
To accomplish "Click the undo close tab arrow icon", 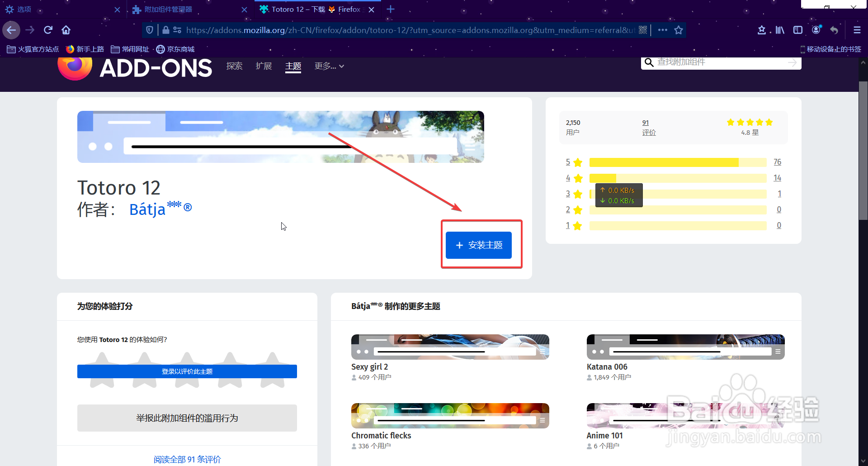I will click(x=835, y=30).
